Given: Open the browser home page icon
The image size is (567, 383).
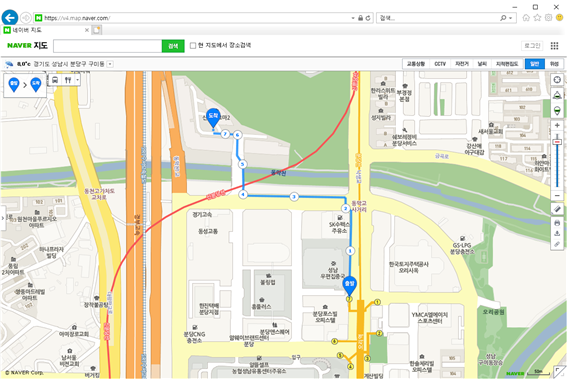Looking at the screenshot, I should pos(526,18).
